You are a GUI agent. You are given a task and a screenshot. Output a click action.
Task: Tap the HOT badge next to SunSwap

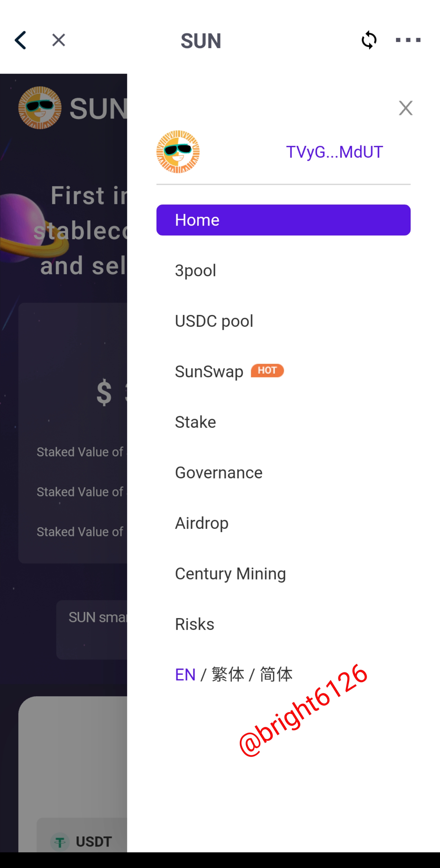[x=267, y=371]
